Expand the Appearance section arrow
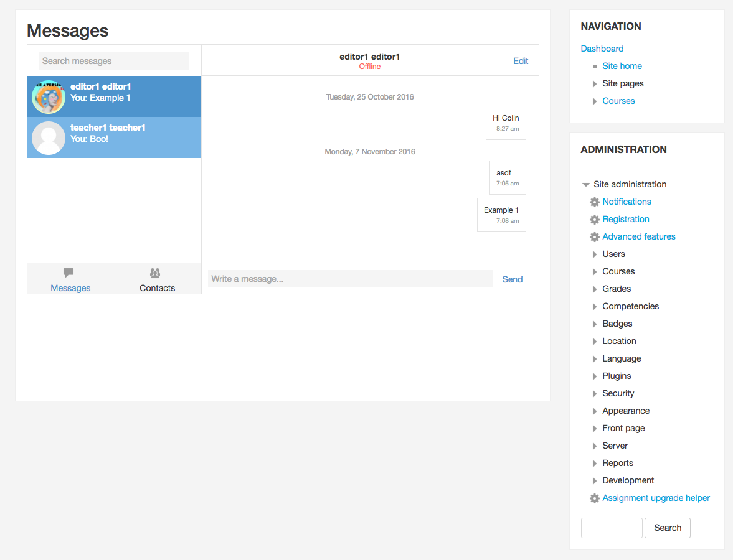Screen dimensions: 733x560 (595, 411)
